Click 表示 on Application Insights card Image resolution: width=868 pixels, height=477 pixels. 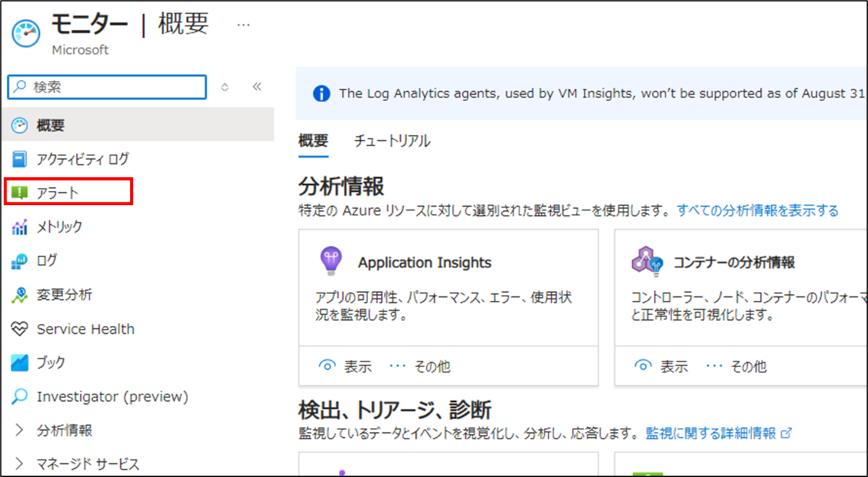pyautogui.click(x=345, y=366)
